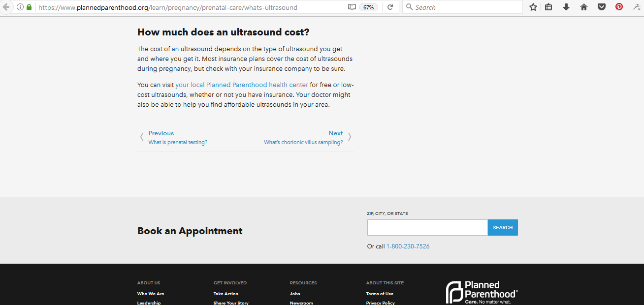Go to Next article link
The height and width of the screenshot is (305, 644).
(x=336, y=133)
